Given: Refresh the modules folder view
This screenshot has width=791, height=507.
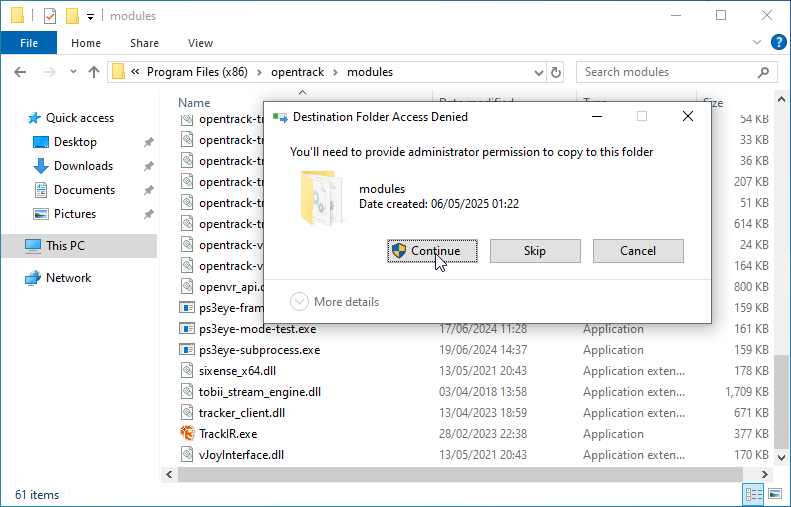Looking at the screenshot, I should pos(555,72).
